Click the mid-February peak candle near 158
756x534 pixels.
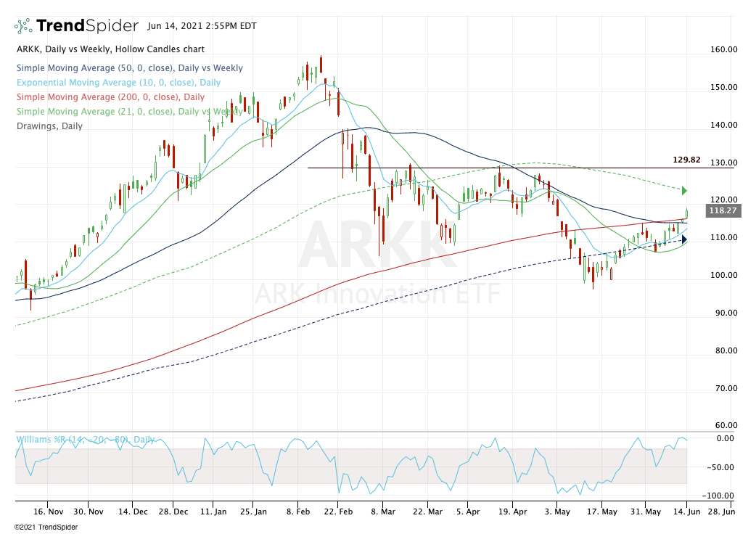[x=321, y=64]
